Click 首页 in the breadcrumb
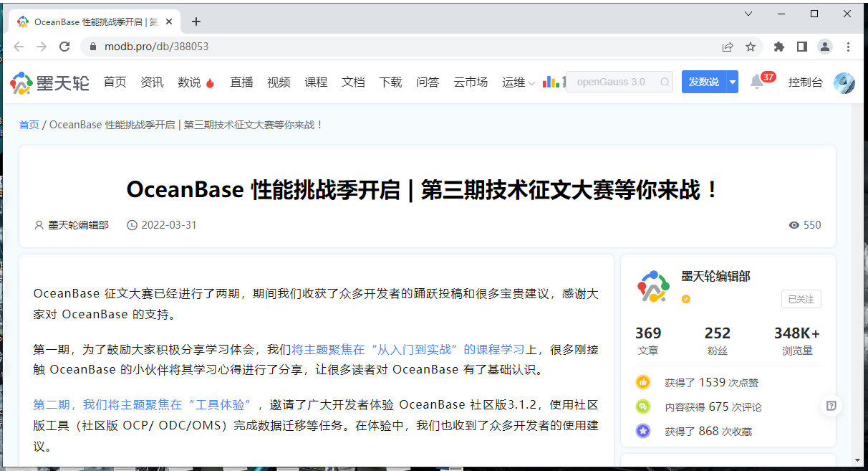 [x=29, y=125]
